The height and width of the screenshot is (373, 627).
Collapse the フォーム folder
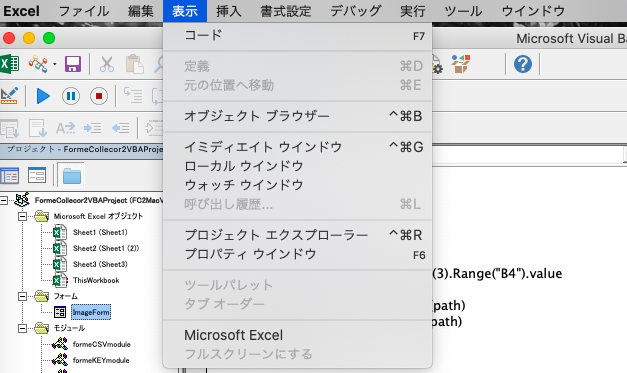click(23, 296)
